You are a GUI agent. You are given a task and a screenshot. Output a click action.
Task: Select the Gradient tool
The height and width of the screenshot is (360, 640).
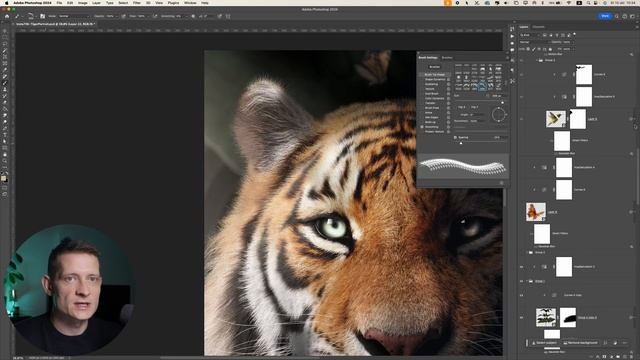[x=5, y=109]
